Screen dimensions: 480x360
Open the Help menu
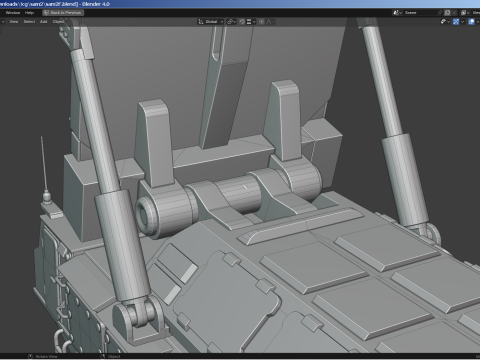pos(29,13)
